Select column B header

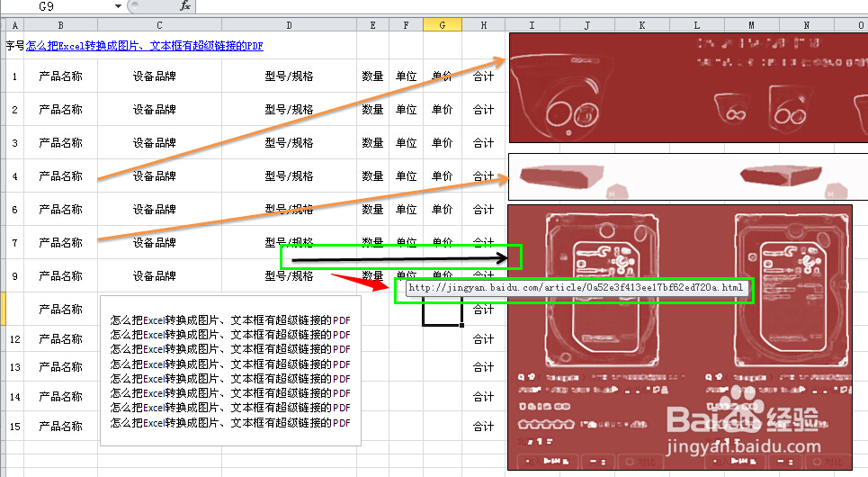coord(61,25)
